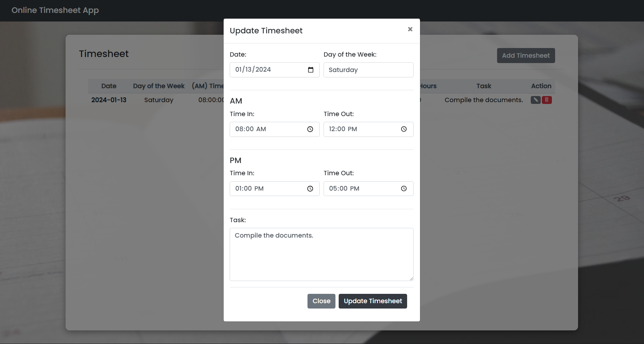644x344 pixels.
Task: Submit with the Update Timesheet button
Action: 373,301
